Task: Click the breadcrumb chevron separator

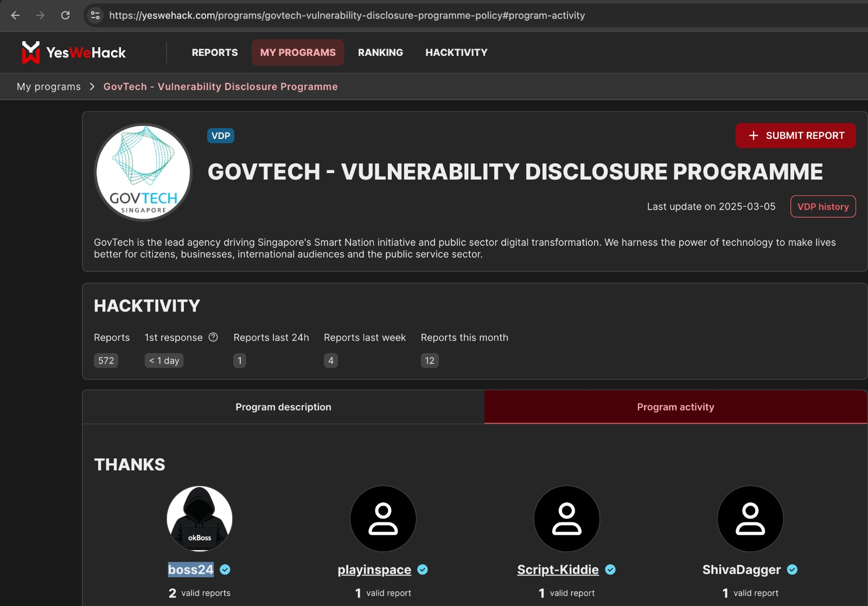Action: point(92,87)
